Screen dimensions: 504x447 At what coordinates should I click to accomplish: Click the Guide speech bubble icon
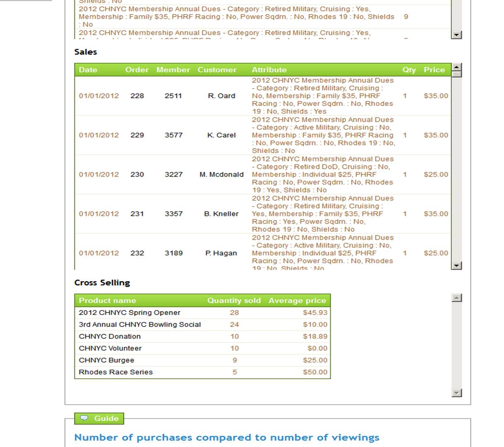pyautogui.click(x=84, y=418)
